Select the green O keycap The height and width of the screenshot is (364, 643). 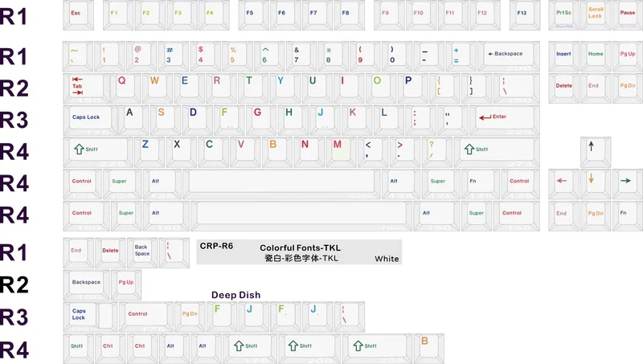(x=382, y=88)
